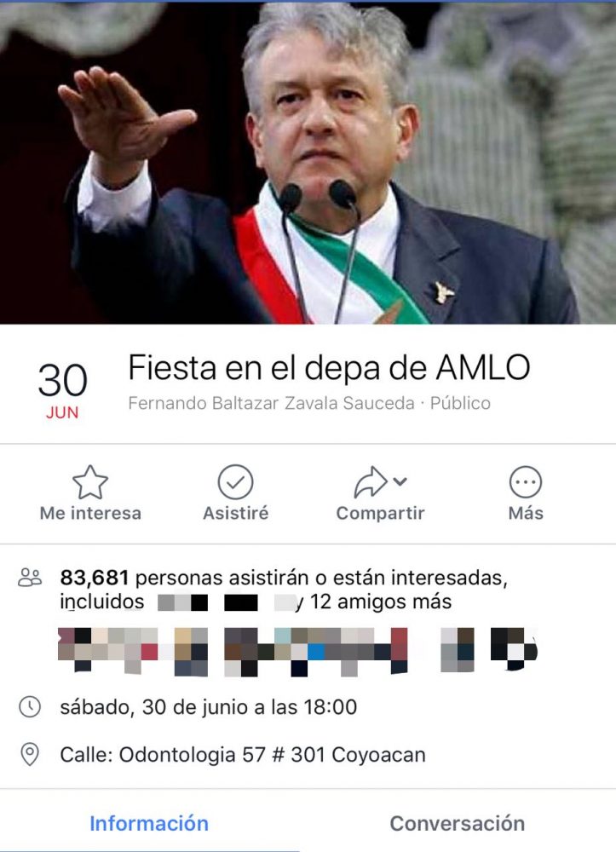The height and width of the screenshot is (852, 616).
Task: Click the people attendees icon
Action: tap(29, 578)
